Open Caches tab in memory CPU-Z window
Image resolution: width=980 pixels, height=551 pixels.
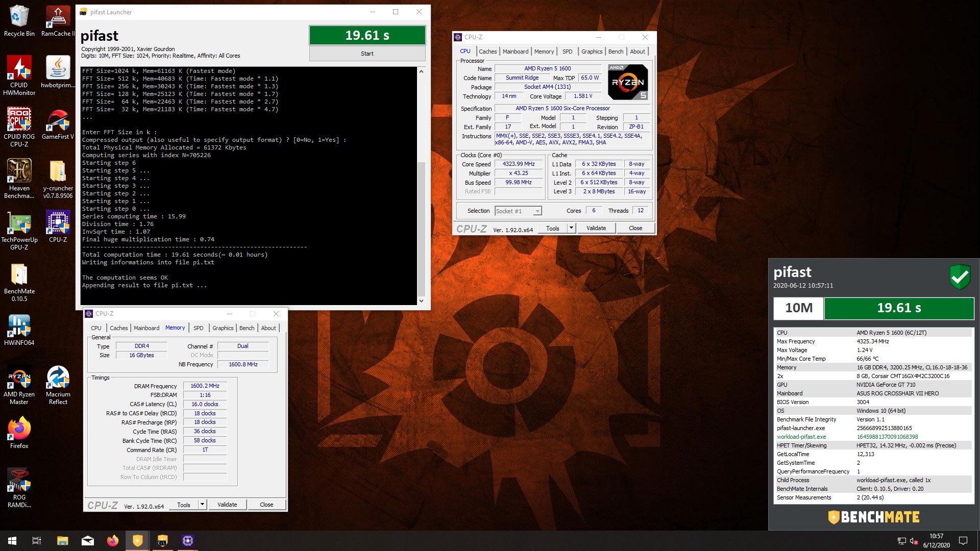pos(118,328)
